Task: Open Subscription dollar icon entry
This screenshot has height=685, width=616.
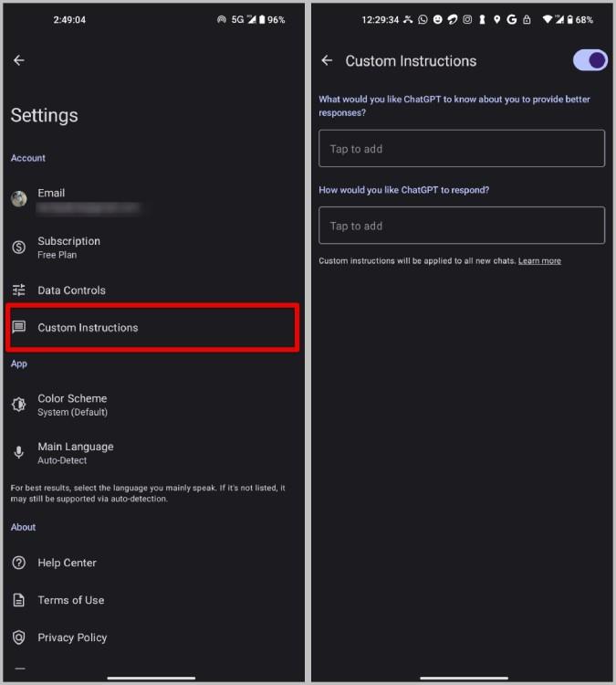Action: point(19,248)
